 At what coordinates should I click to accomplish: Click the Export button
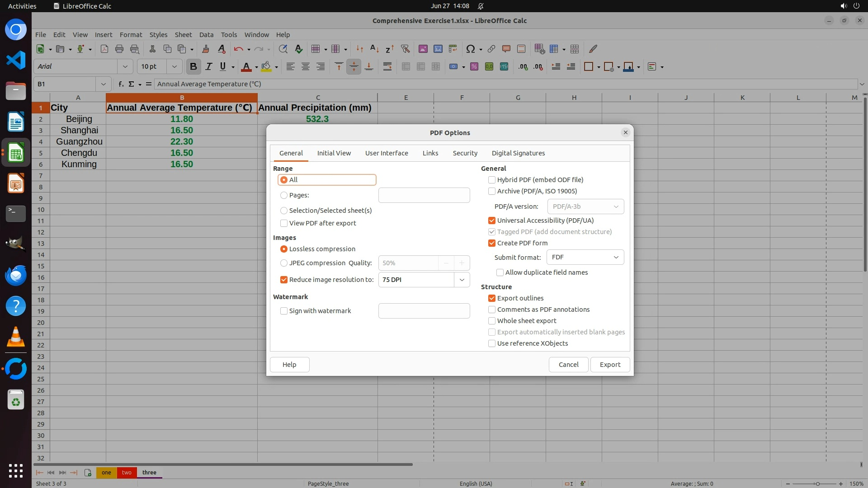coord(610,365)
